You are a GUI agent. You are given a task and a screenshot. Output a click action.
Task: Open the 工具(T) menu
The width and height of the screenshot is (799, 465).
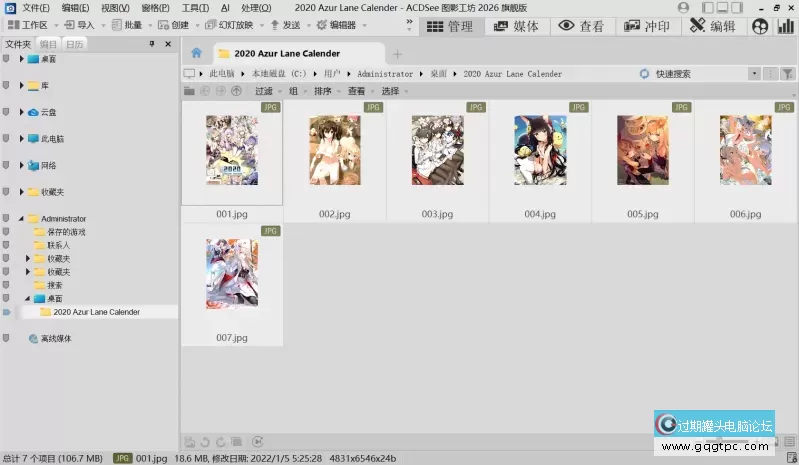(x=195, y=8)
